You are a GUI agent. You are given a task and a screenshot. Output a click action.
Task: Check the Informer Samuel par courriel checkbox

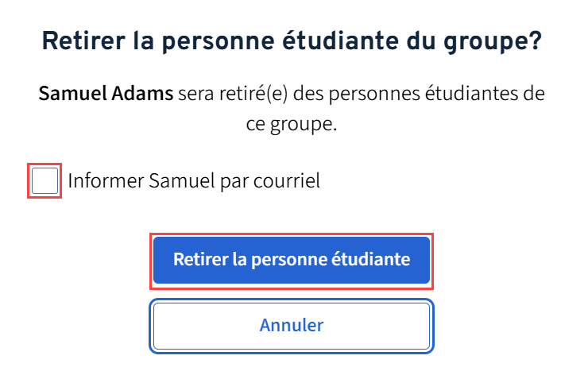click(x=45, y=181)
